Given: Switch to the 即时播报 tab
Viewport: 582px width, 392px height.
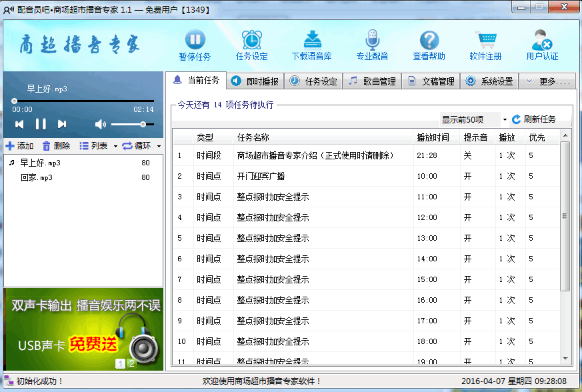Looking at the screenshot, I should tap(255, 81).
